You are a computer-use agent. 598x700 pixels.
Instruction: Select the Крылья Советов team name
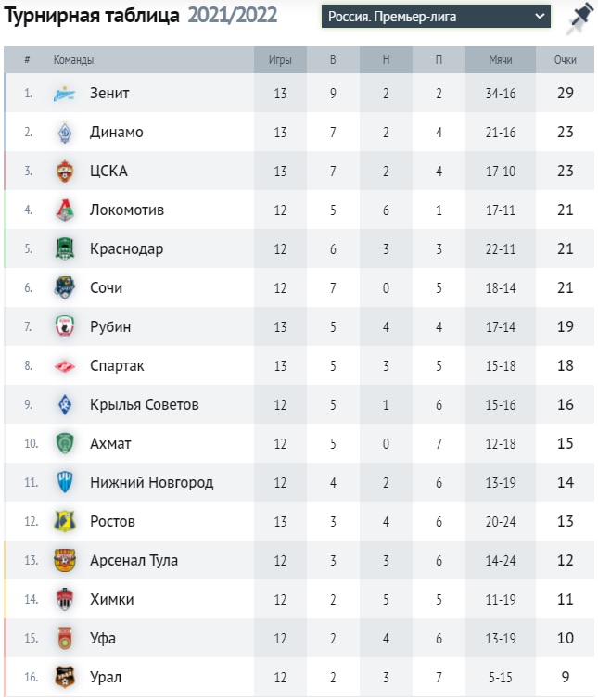pos(144,405)
